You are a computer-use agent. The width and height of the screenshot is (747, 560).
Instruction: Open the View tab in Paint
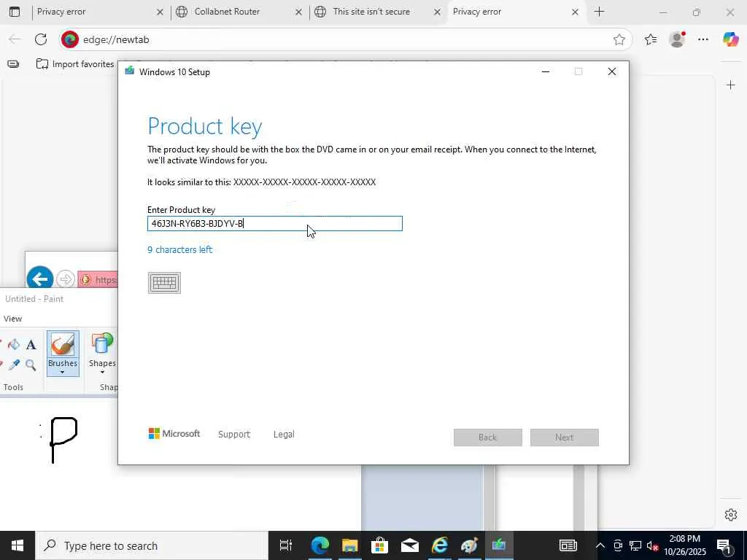click(12, 319)
